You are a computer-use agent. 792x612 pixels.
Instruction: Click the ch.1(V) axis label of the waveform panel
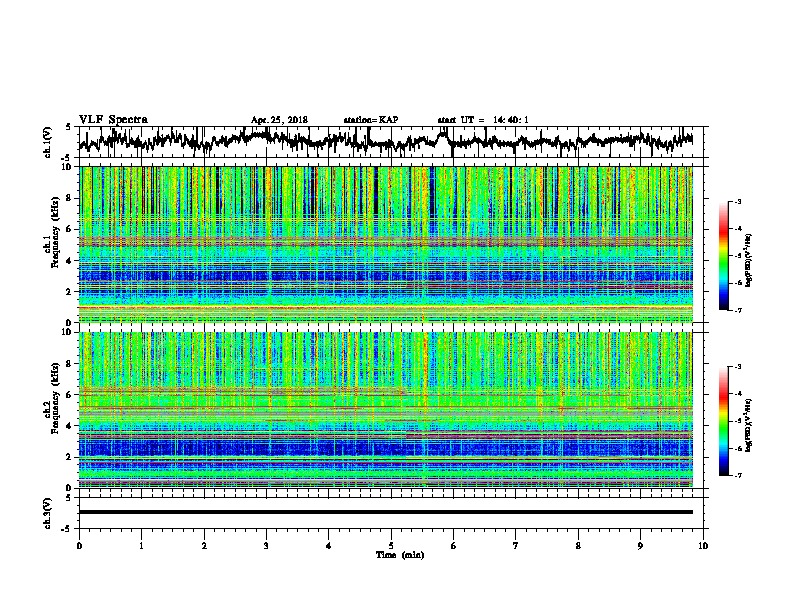pyautogui.click(x=48, y=142)
